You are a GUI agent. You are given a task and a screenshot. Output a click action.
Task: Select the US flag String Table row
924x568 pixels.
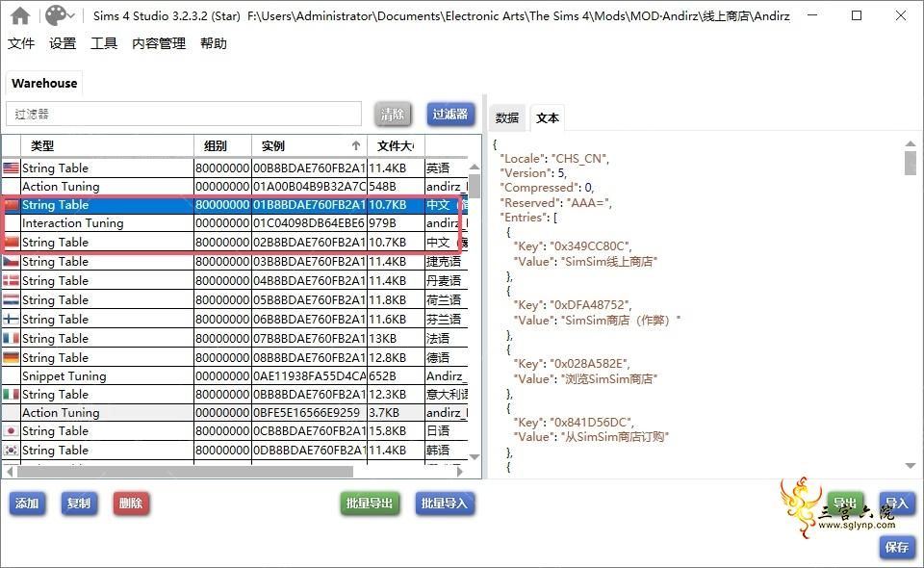(236, 168)
